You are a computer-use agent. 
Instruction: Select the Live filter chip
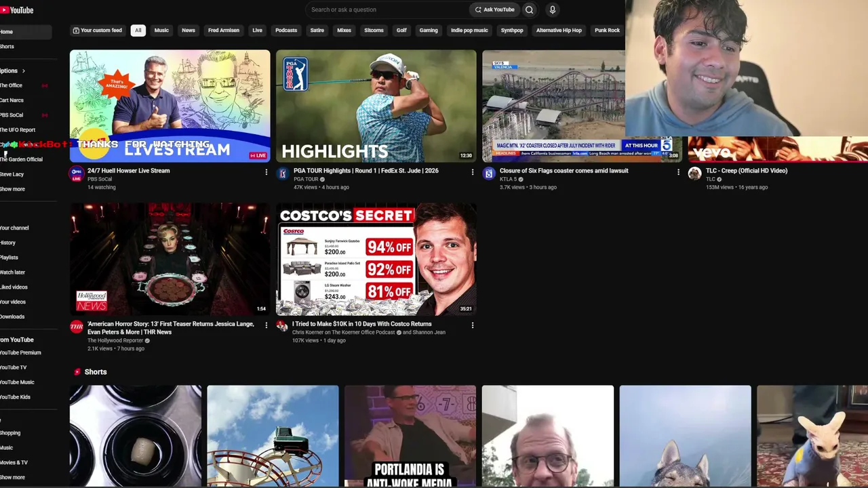pyautogui.click(x=257, y=30)
